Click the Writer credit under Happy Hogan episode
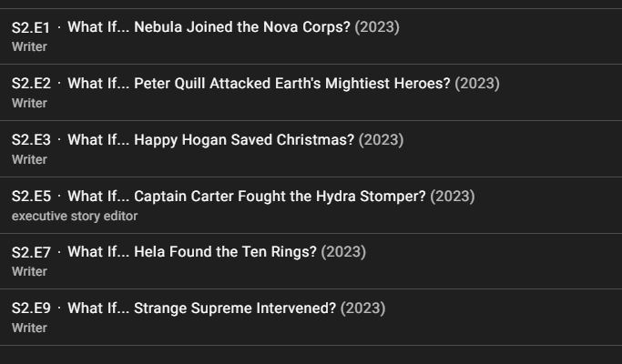This screenshot has width=622, height=364. point(29,159)
